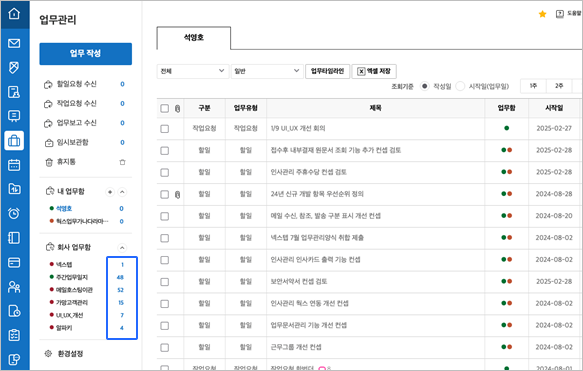Click the notebook sidebar icon
This screenshot has width=583, height=371.
(14, 238)
